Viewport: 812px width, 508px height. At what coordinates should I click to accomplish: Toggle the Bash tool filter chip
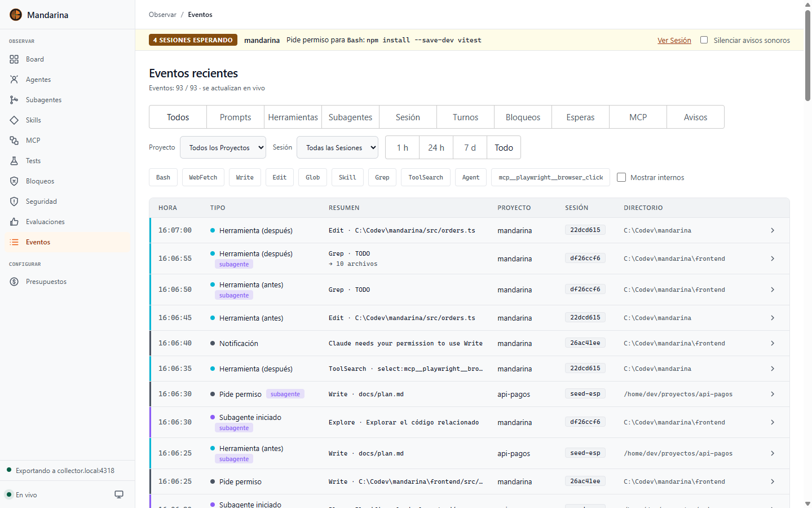point(163,177)
